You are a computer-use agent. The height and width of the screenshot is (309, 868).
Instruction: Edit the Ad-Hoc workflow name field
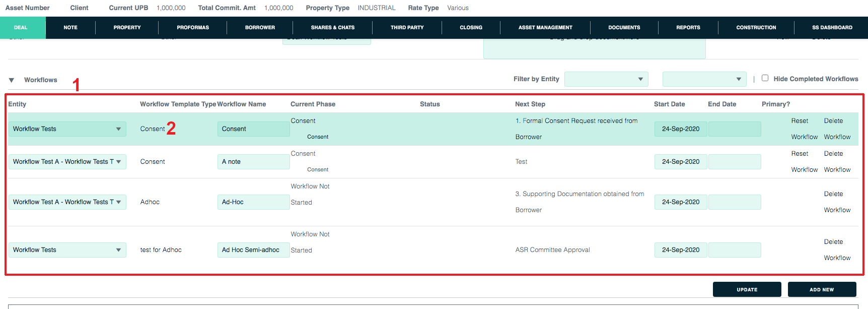(x=253, y=202)
